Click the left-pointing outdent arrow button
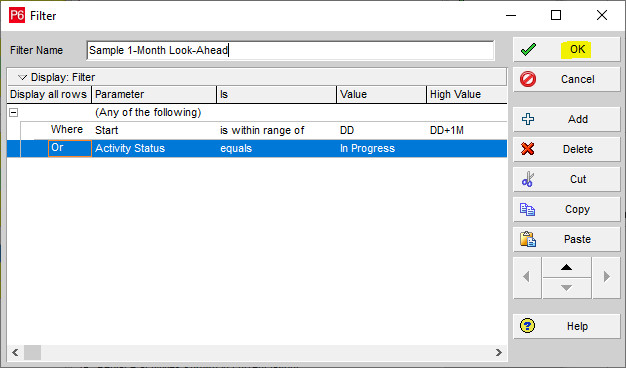Viewport: 626px width, 368px height. pyautogui.click(x=527, y=277)
